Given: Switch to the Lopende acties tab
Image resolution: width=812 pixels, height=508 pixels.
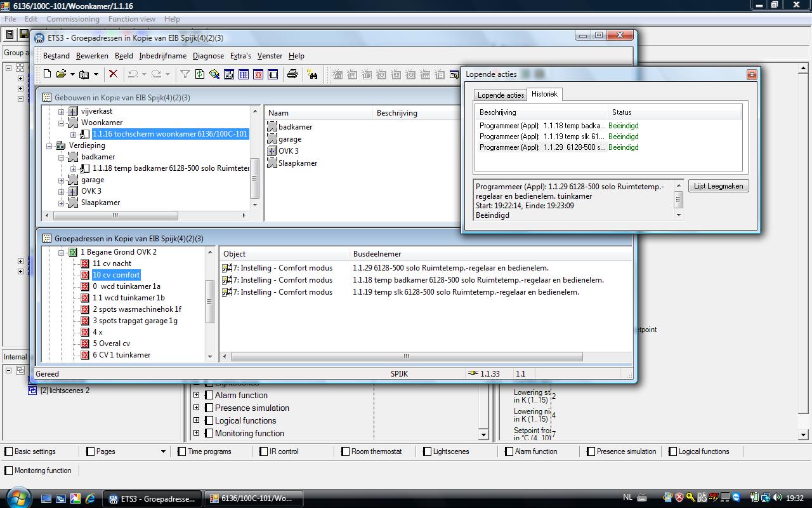Looking at the screenshot, I should (501, 95).
